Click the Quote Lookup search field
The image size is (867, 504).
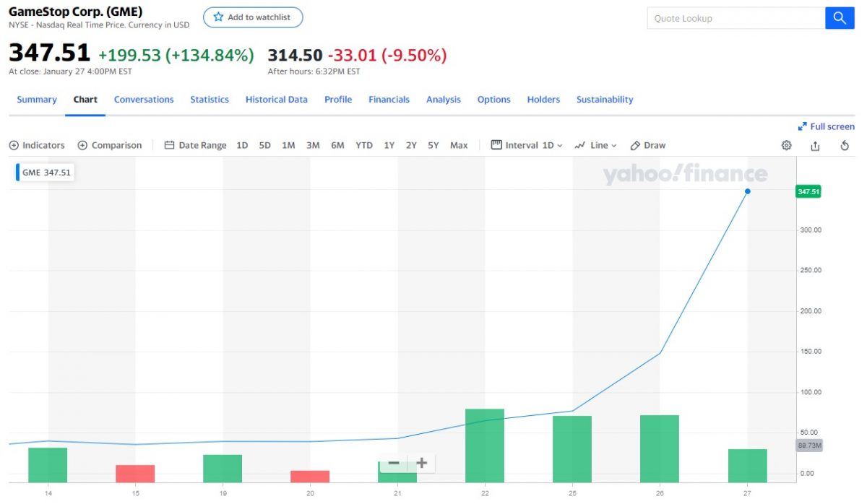click(x=736, y=18)
